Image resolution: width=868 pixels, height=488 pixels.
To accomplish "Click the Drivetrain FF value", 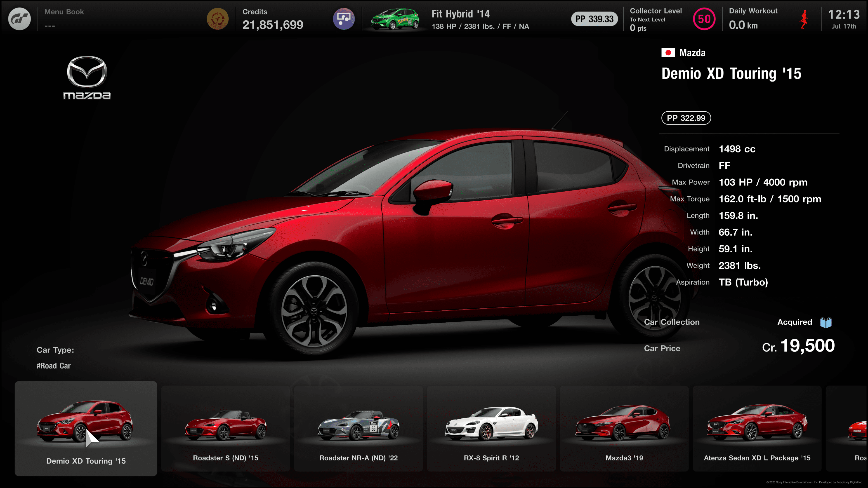I will click(724, 165).
